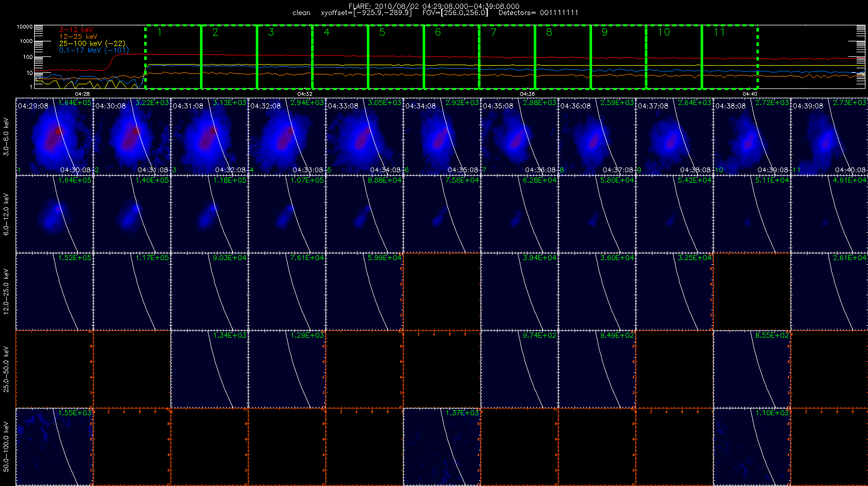Click the 04:31:08 start time label
The height and width of the screenshot is (486, 868).
click(188, 106)
